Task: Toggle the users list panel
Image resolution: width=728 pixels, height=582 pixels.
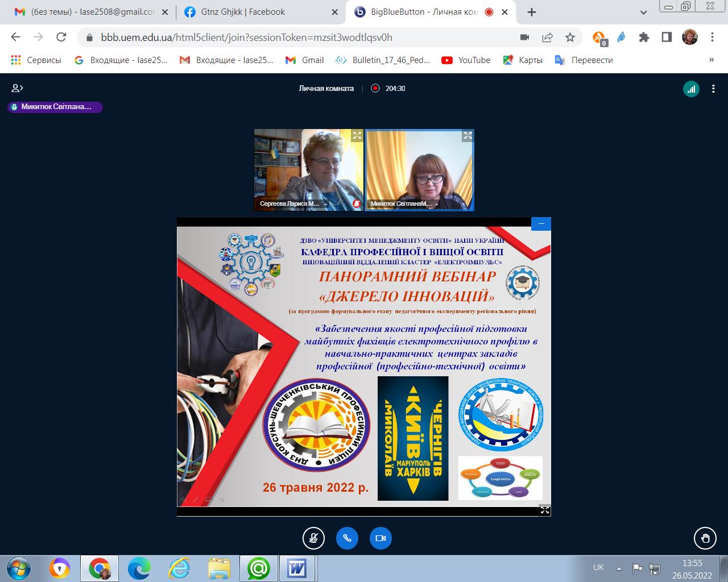Action: (x=17, y=88)
